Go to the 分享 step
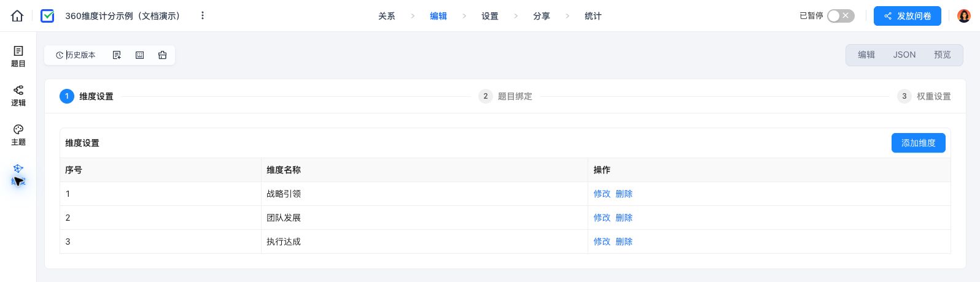This screenshot has height=282, width=980. pos(542,16)
